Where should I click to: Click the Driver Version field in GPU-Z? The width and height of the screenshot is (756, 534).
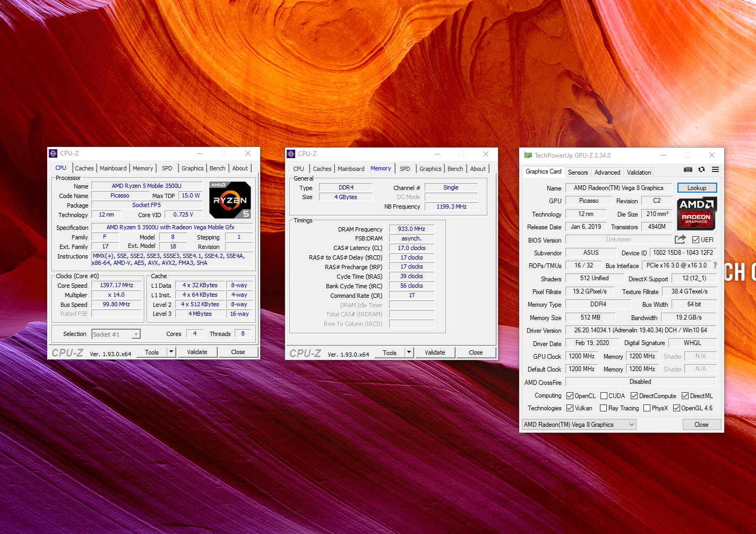[x=641, y=330]
